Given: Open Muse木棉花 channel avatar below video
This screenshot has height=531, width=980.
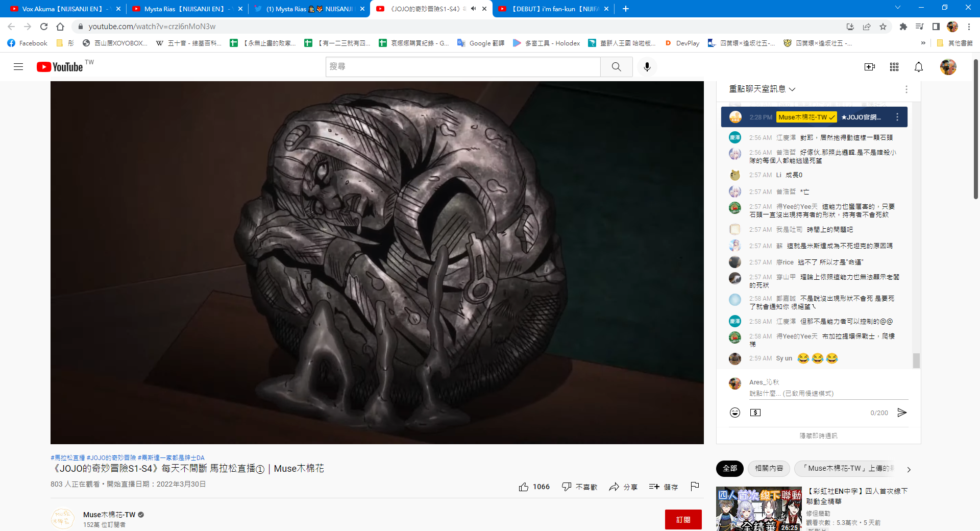Looking at the screenshot, I should pyautogui.click(x=63, y=519).
